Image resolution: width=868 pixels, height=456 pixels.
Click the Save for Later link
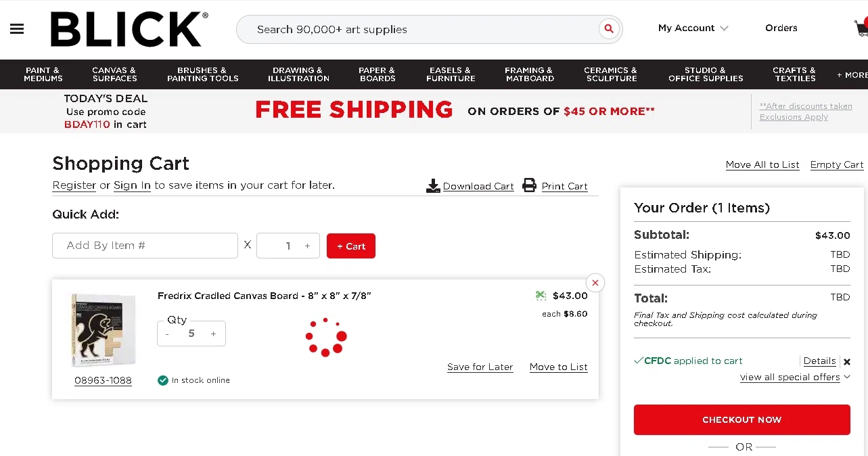tap(480, 367)
